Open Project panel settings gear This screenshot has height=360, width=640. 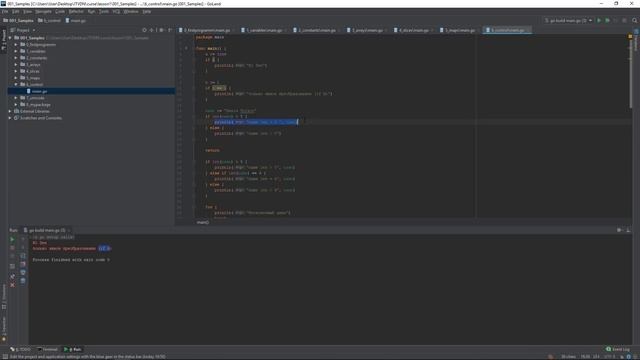[x=162, y=30]
